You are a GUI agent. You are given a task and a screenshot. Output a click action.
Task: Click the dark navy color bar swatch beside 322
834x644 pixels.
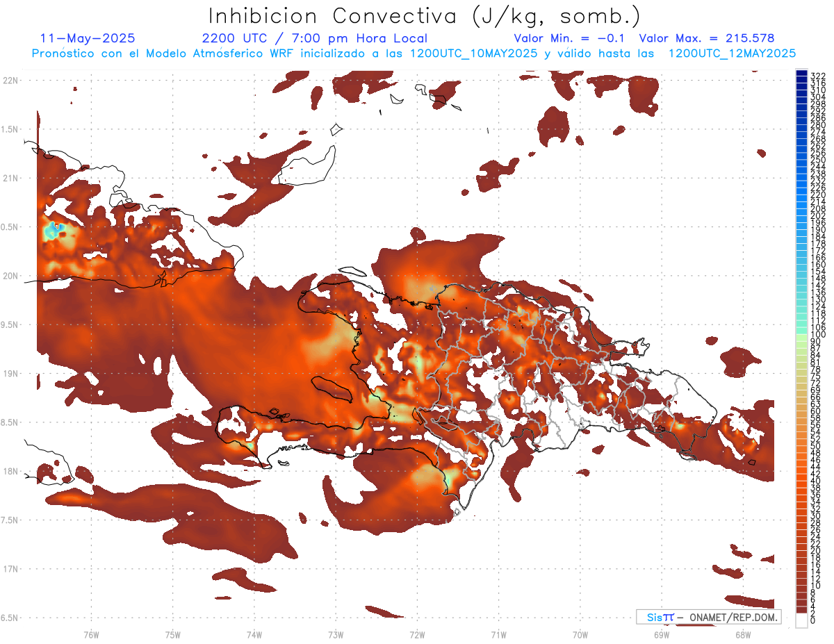pyautogui.click(x=801, y=74)
